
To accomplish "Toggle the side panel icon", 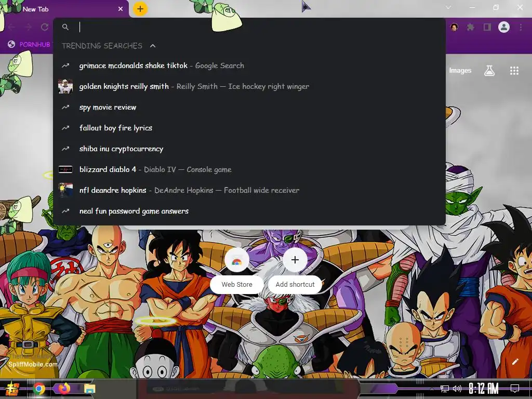I will coord(487,27).
